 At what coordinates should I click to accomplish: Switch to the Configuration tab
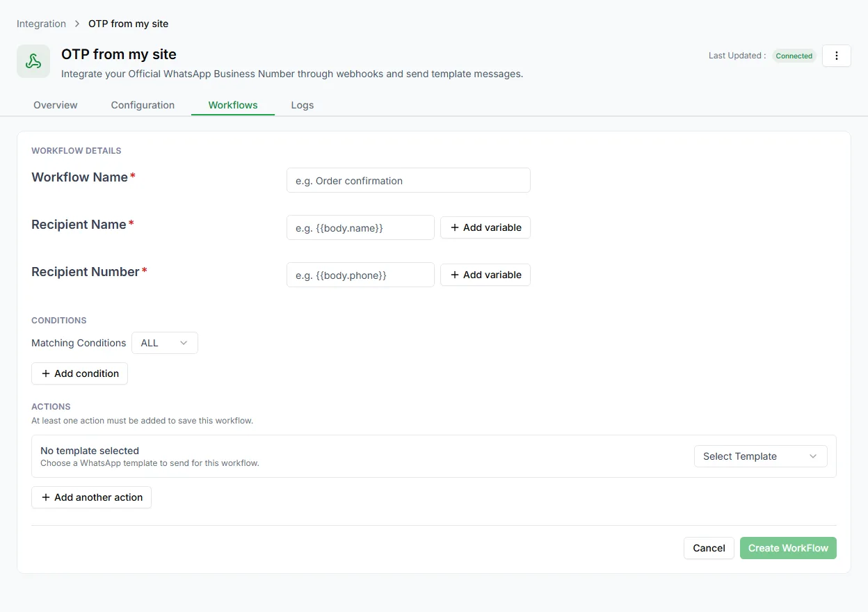pyautogui.click(x=143, y=105)
